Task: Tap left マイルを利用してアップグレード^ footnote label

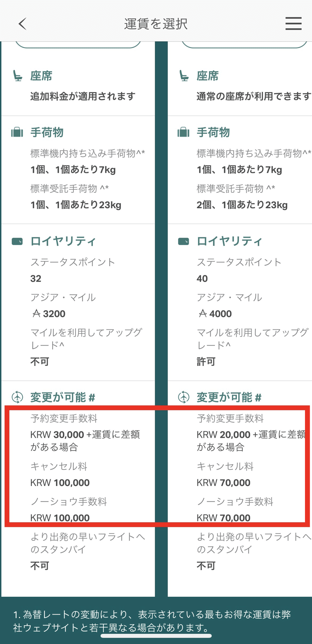Action: [x=86, y=339]
